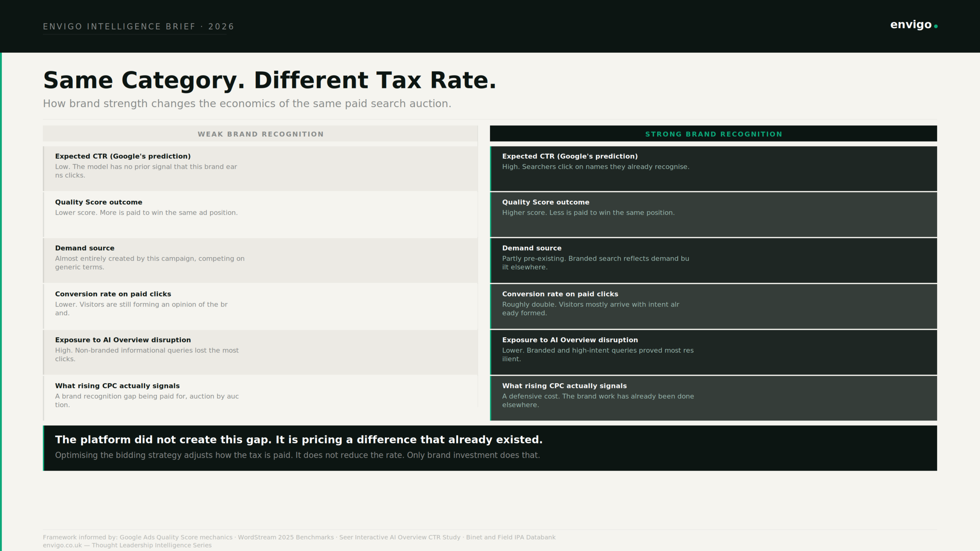Open the strong brand Expected CTR card
Image resolution: width=980 pixels, height=551 pixels.
pyautogui.click(x=713, y=168)
